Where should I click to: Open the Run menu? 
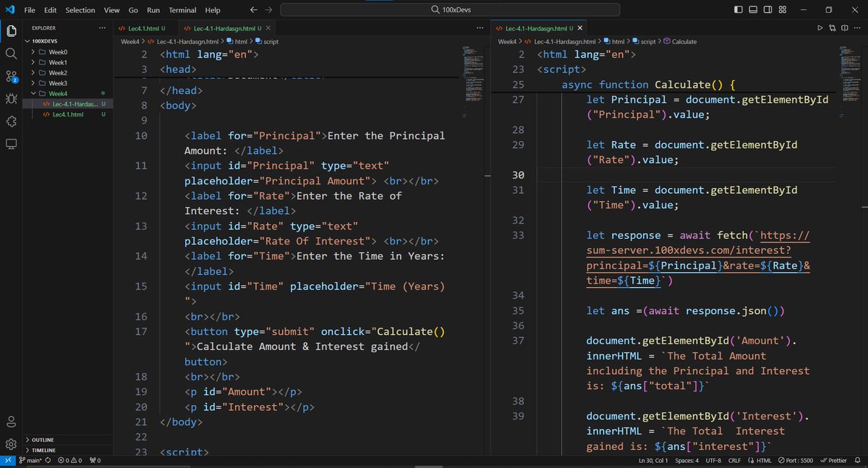(153, 10)
